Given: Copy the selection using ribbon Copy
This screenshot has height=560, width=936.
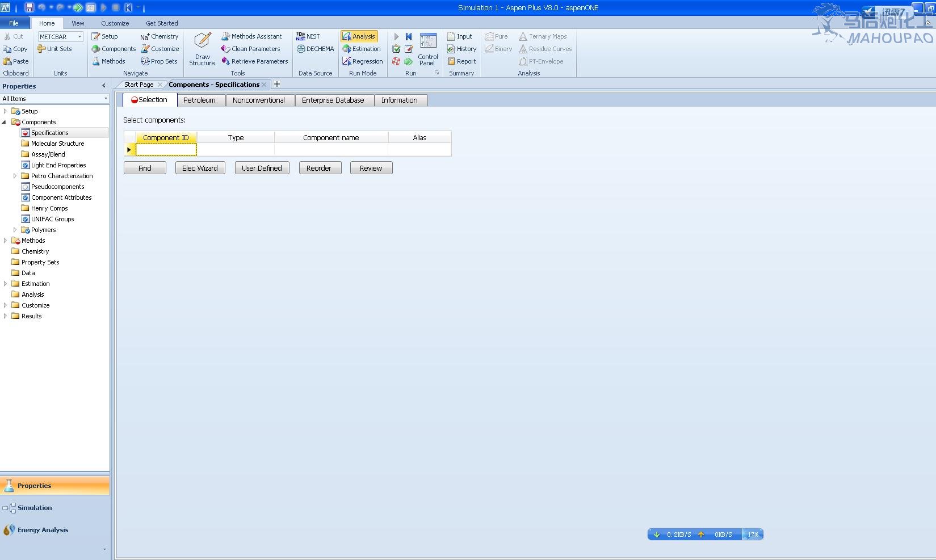Looking at the screenshot, I should pyautogui.click(x=15, y=49).
